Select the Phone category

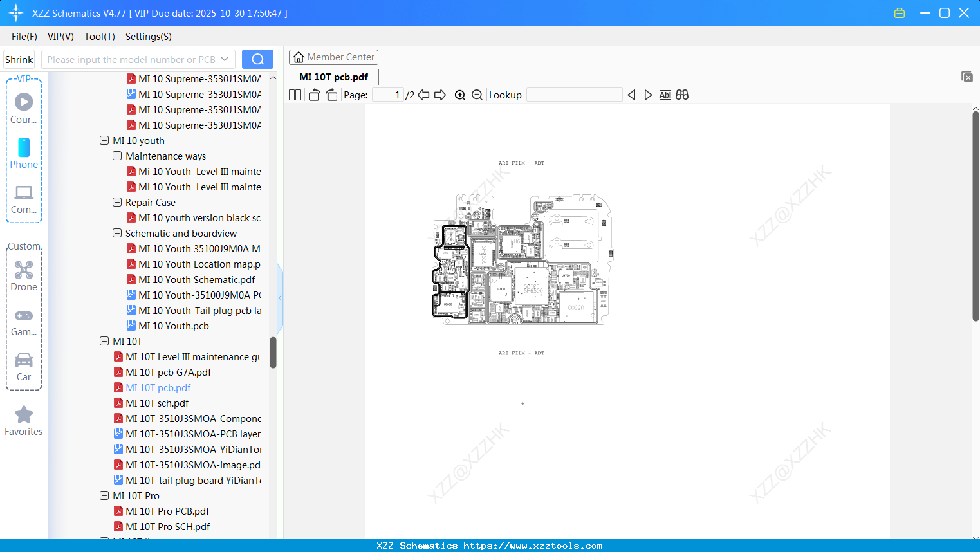24,154
